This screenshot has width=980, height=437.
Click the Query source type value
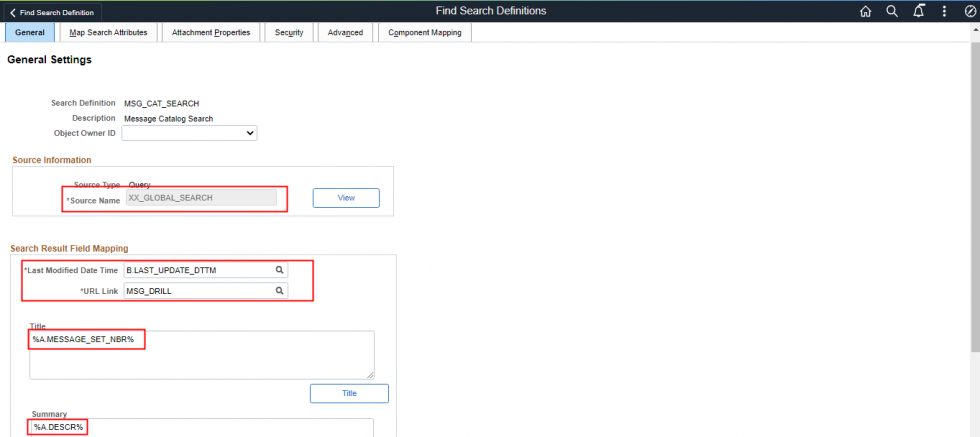[139, 184]
